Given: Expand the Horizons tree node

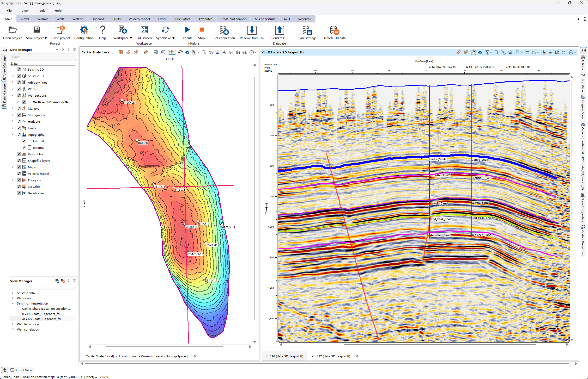Looking at the screenshot, I should (13, 121).
